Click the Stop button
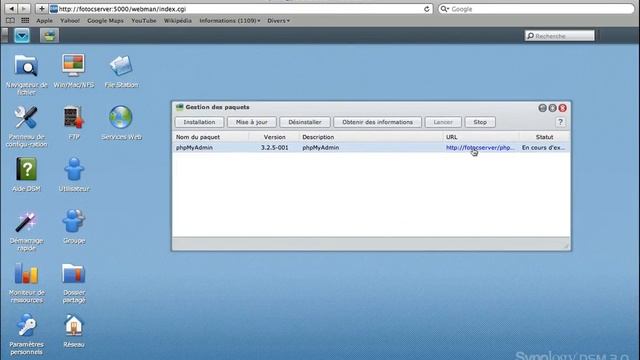The height and width of the screenshot is (360, 640). tap(480, 122)
